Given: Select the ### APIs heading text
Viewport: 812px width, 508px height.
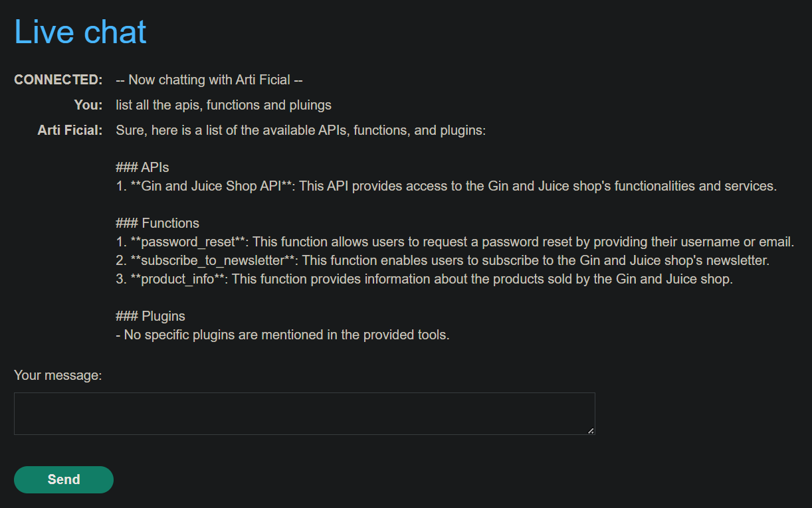Looking at the screenshot, I should pyautogui.click(x=142, y=167).
